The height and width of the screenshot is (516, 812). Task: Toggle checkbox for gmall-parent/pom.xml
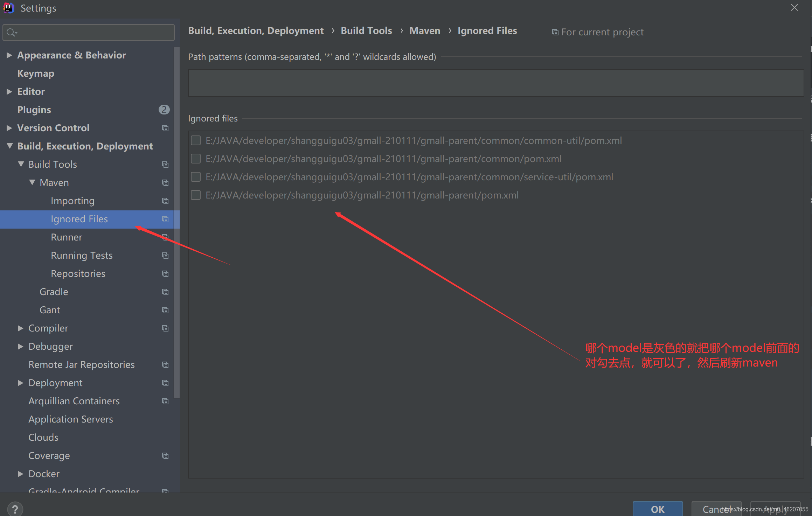(x=196, y=195)
